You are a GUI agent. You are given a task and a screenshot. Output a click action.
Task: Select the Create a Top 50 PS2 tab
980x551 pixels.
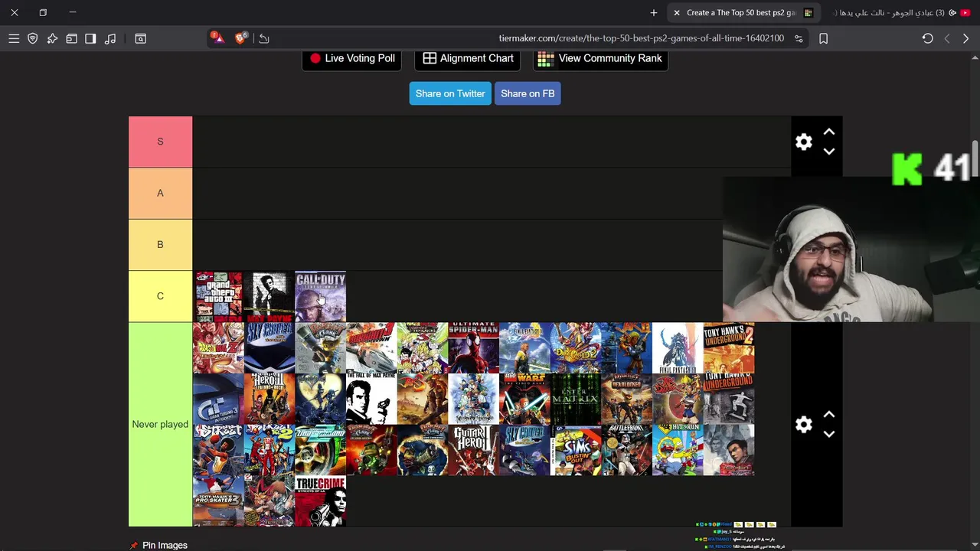point(743,12)
